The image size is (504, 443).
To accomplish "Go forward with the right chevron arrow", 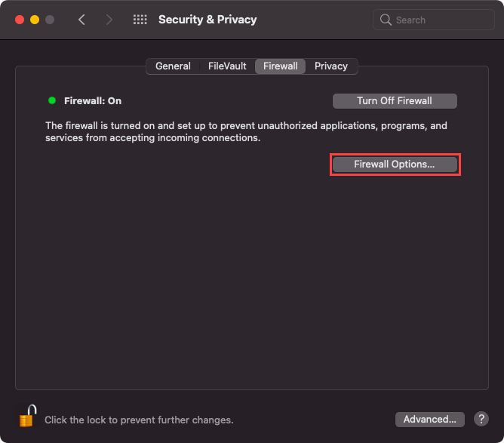I will click(109, 20).
